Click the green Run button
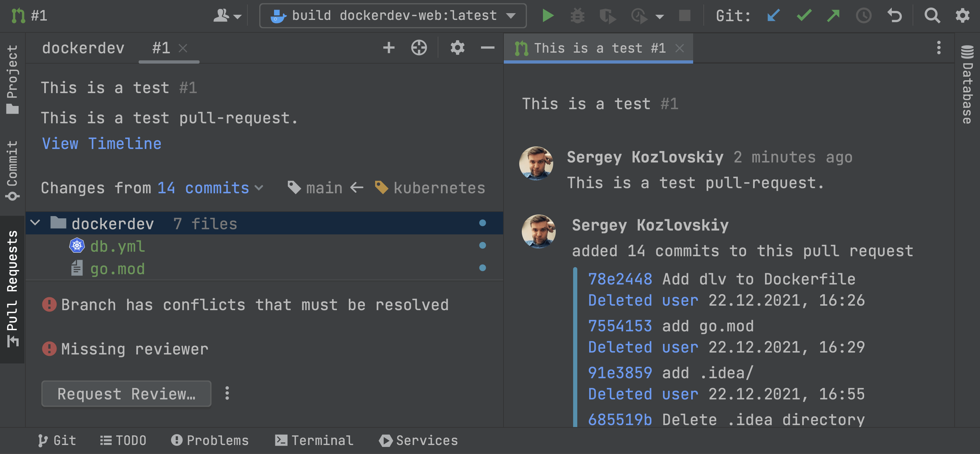Screen dimensions: 980x454 coord(547,16)
